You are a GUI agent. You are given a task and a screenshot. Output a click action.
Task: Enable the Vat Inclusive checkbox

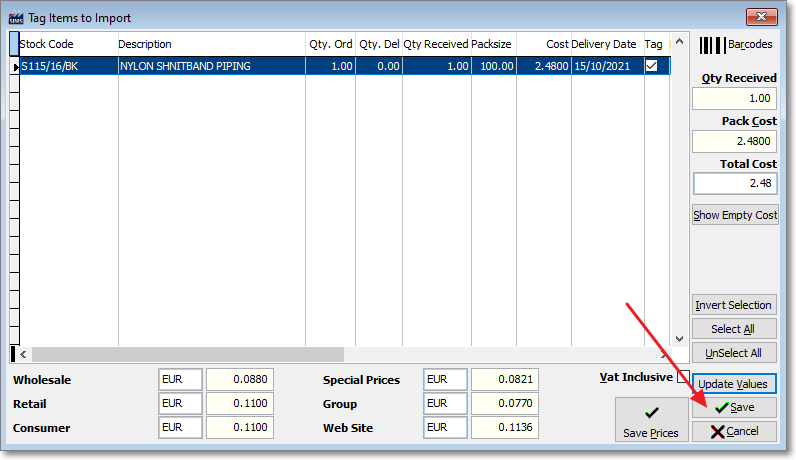coord(683,378)
